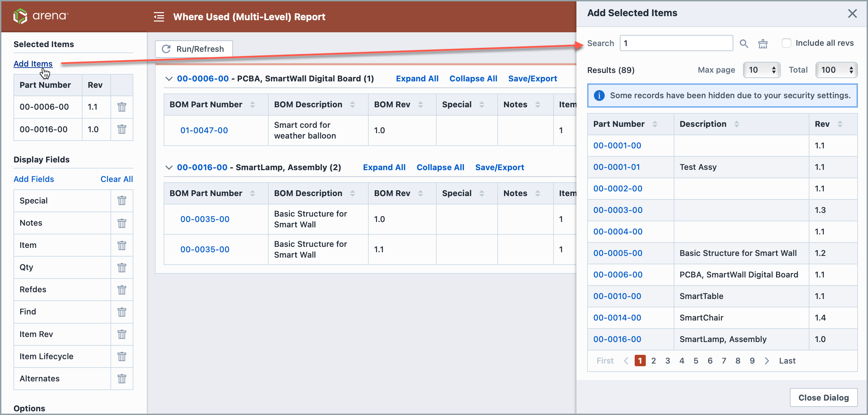Click the Close Dialog button
The width and height of the screenshot is (868, 415).
point(823,398)
